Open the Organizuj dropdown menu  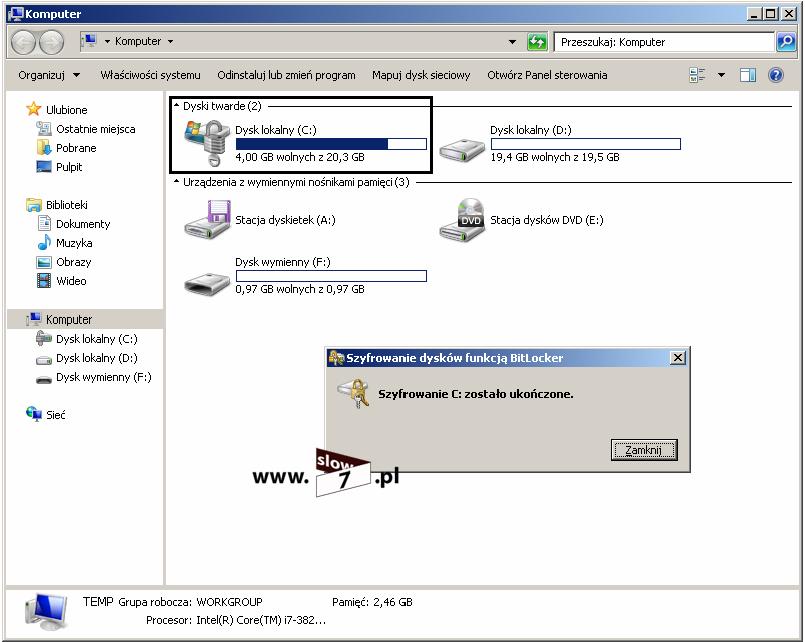(49, 75)
